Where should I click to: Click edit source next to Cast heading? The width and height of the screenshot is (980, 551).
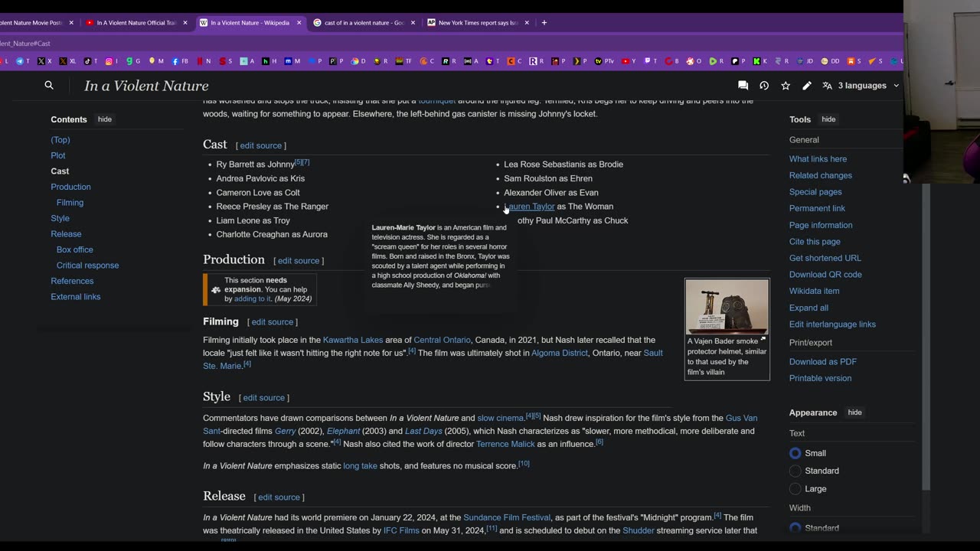[260, 145]
